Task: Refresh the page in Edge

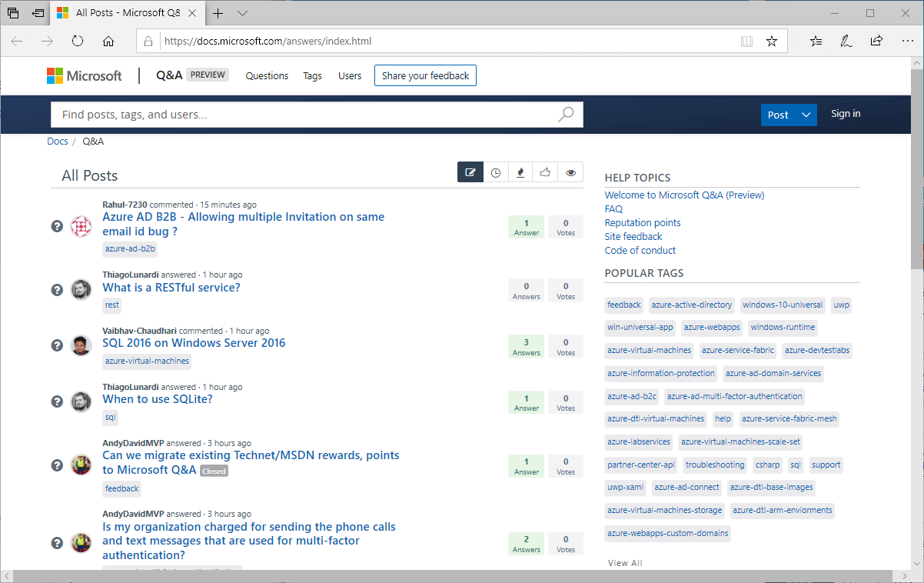Action: (78, 41)
